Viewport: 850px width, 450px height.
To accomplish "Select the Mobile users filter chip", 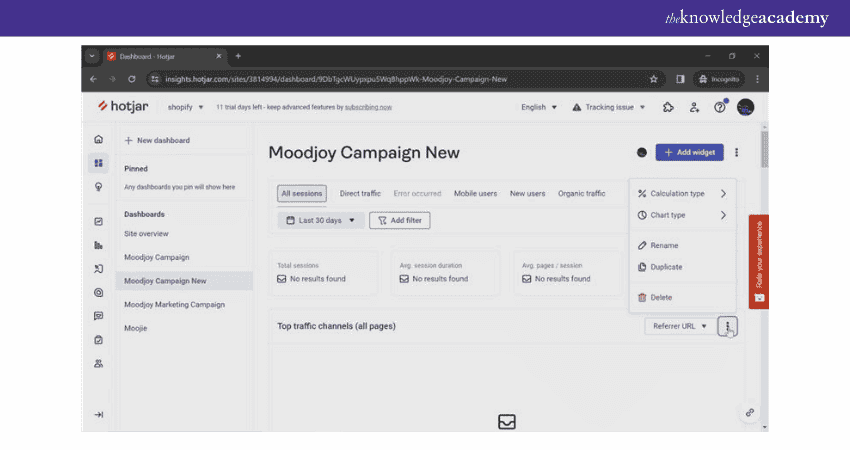I will point(476,194).
